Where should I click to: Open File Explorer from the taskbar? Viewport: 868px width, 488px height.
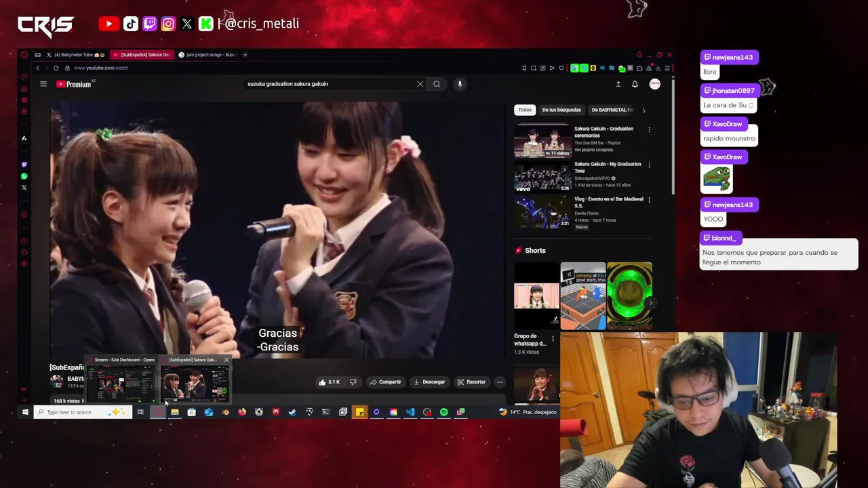click(175, 412)
